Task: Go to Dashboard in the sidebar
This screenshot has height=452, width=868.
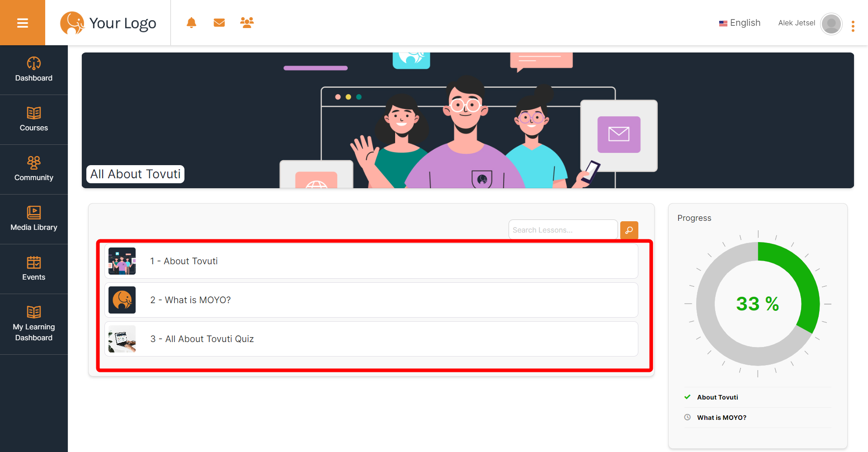Action: [x=34, y=70]
